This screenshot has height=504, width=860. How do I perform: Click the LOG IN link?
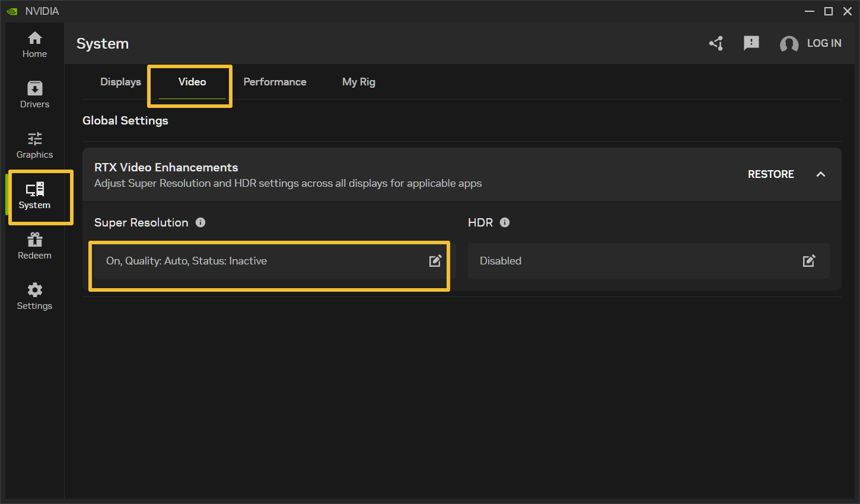tap(824, 43)
